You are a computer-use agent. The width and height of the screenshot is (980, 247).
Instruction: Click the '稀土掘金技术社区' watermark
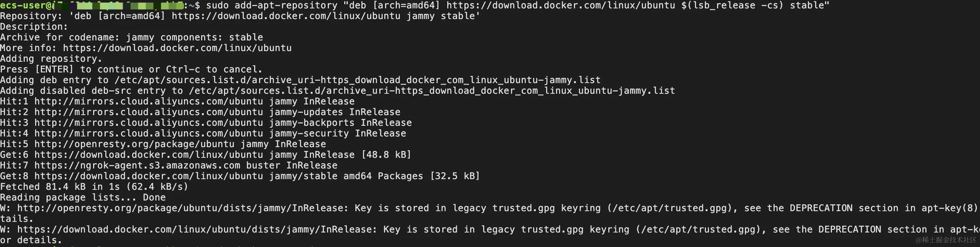click(x=946, y=240)
